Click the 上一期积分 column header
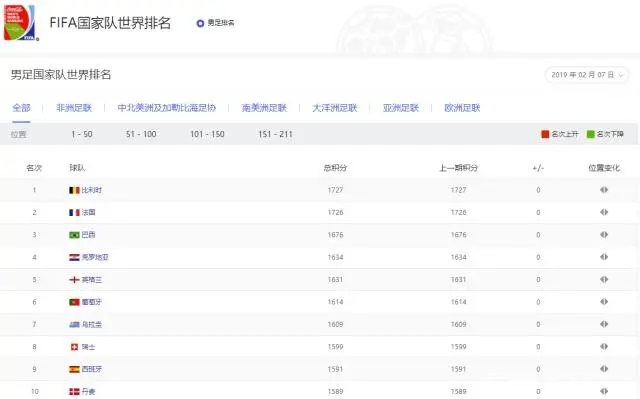Image resolution: width=640 pixels, height=399 pixels. click(x=458, y=168)
